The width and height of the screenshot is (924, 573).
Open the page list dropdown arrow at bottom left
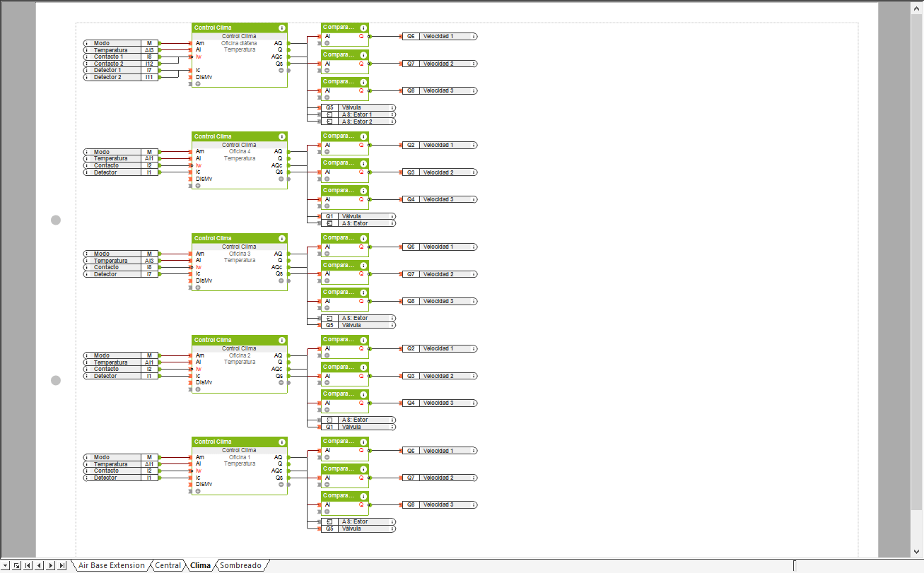click(6, 565)
